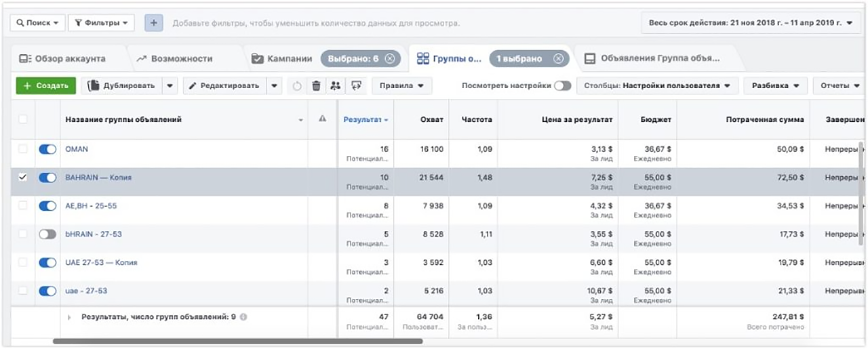The image size is (868, 349).
Task: Click the undo/revert circular arrow icon
Action: coord(297,86)
